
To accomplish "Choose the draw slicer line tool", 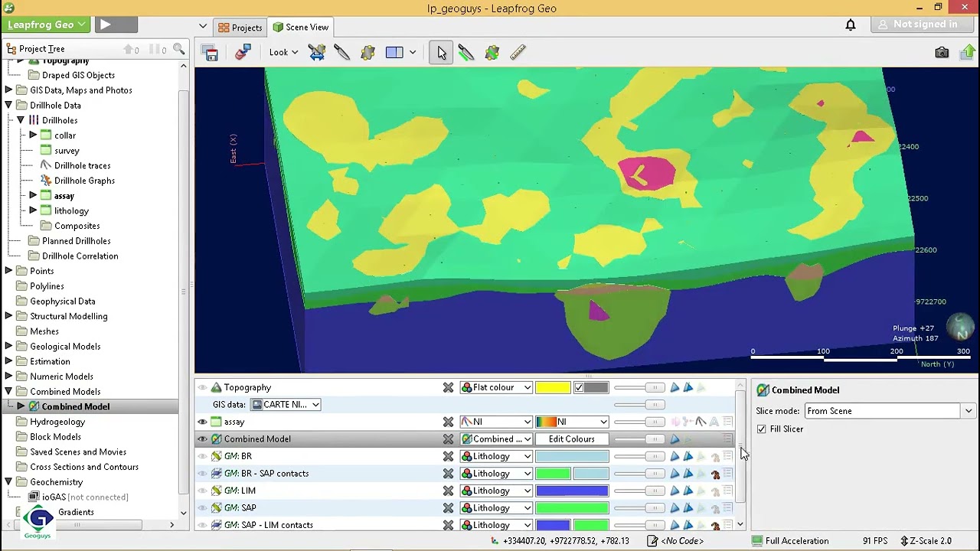I will pyautogui.click(x=465, y=52).
